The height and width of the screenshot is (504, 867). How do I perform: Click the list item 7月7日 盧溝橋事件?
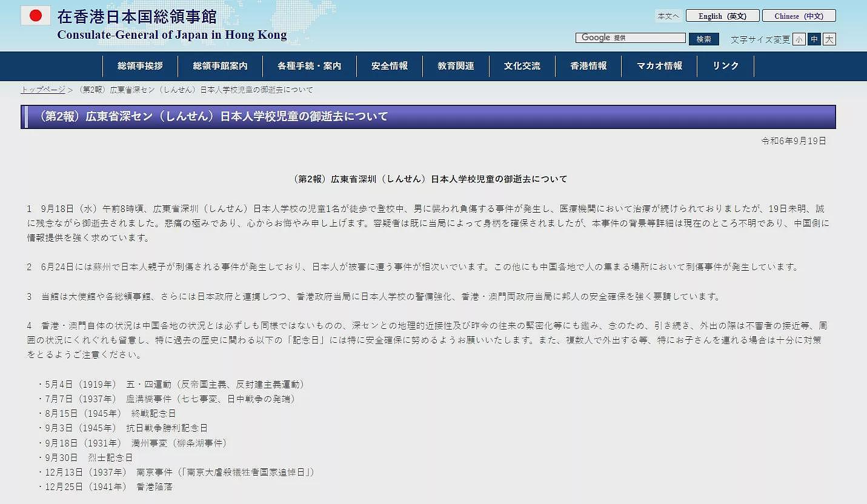tap(167, 399)
